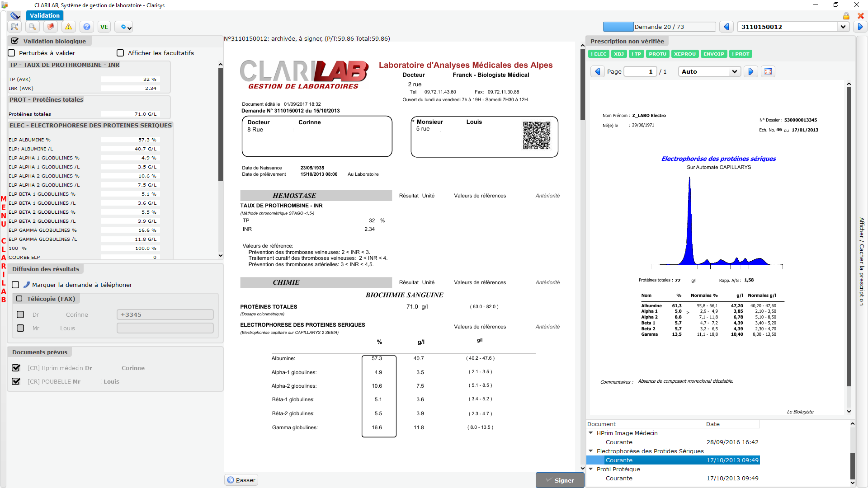The height and width of the screenshot is (488, 868).
Task: Collapse Profil Protéique tree node
Action: [x=590, y=469]
